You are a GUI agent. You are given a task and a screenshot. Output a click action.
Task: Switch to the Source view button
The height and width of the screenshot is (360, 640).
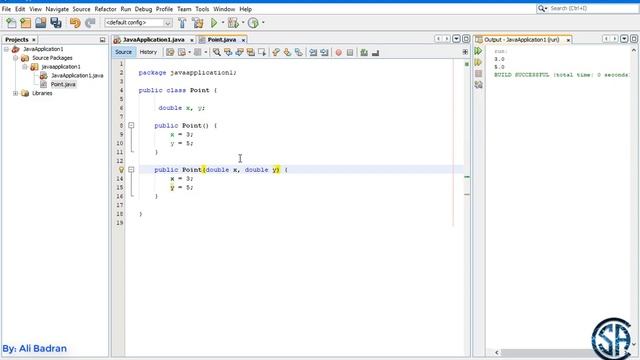click(123, 52)
